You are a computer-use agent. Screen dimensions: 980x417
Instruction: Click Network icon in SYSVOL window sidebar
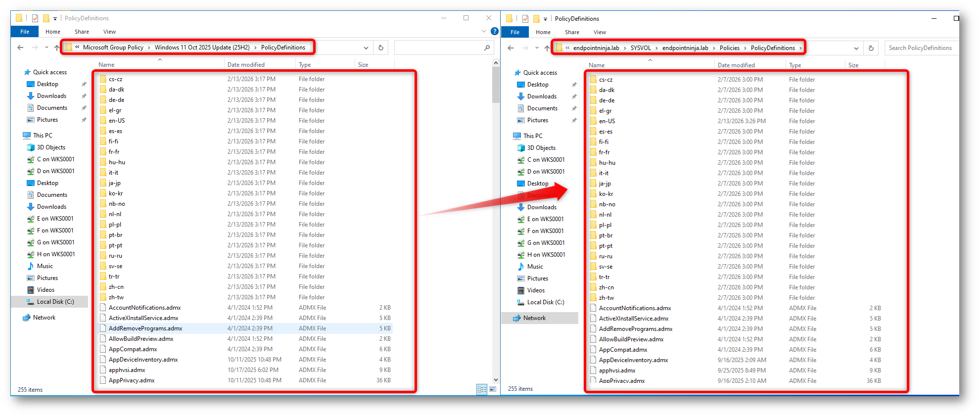[x=517, y=318]
